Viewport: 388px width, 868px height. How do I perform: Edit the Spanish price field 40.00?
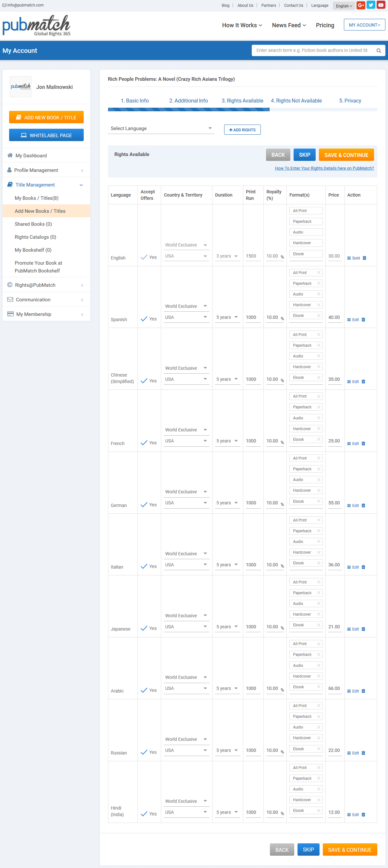334,318
